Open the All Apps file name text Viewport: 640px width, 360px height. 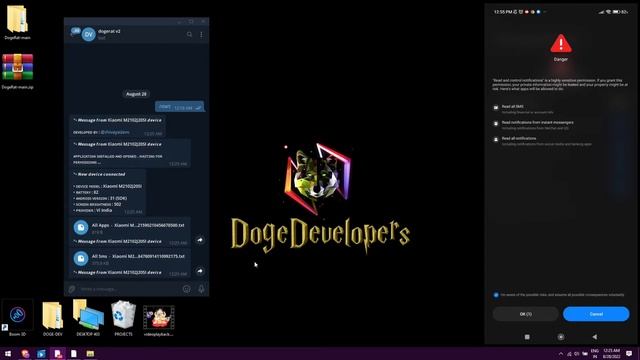(138, 225)
